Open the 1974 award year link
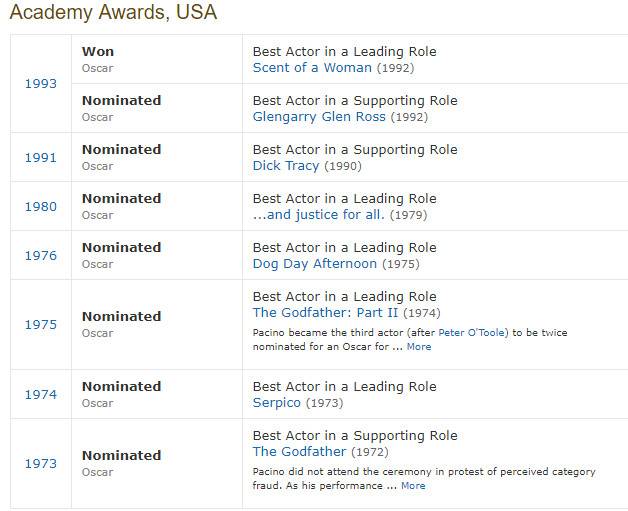The image size is (628, 511). click(40, 394)
